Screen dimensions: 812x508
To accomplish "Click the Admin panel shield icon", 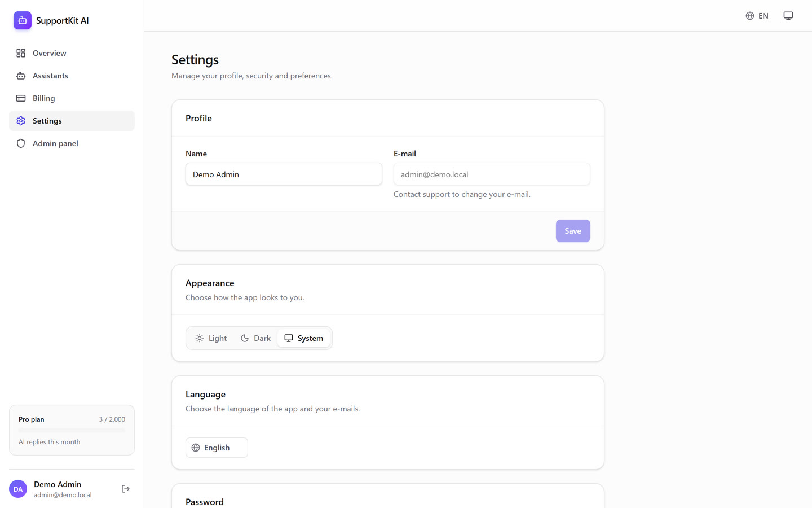I will coord(21,143).
